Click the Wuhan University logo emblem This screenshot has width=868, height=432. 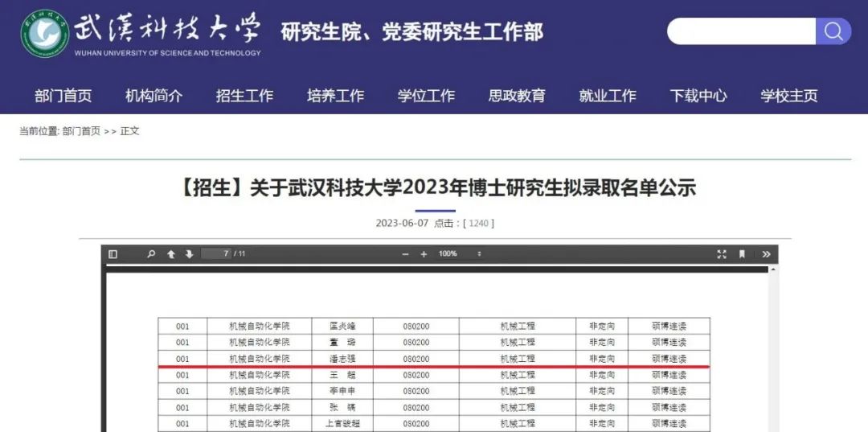tap(45, 33)
